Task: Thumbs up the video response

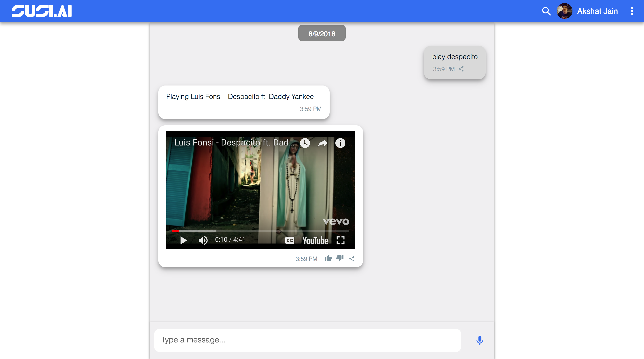Action: [x=328, y=258]
